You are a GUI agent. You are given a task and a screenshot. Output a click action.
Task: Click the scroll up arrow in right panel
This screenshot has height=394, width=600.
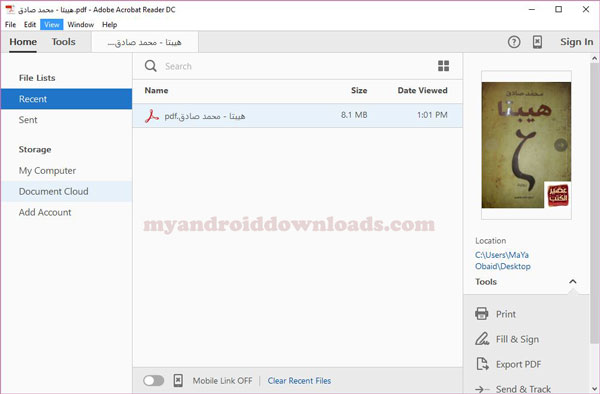(x=594, y=59)
